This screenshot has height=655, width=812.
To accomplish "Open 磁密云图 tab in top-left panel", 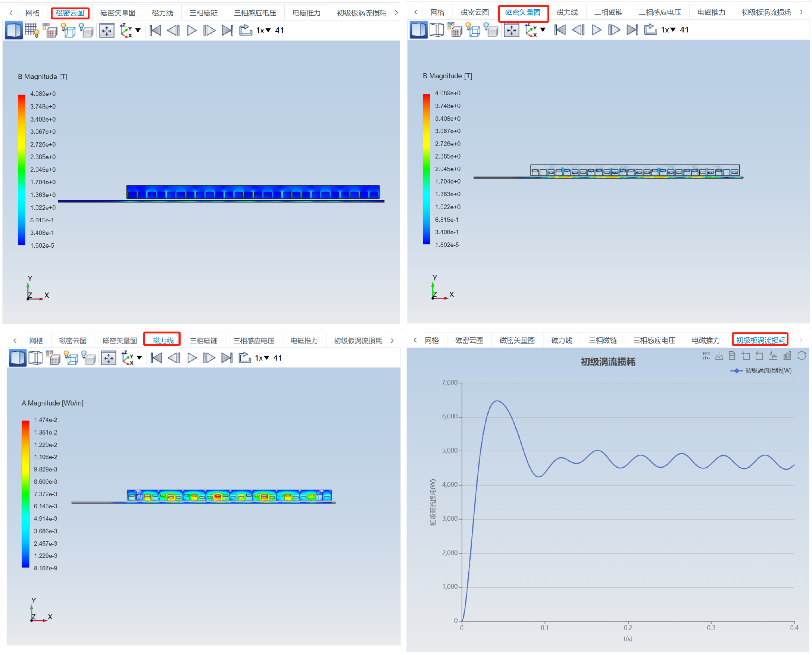I will (x=70, y=13).
